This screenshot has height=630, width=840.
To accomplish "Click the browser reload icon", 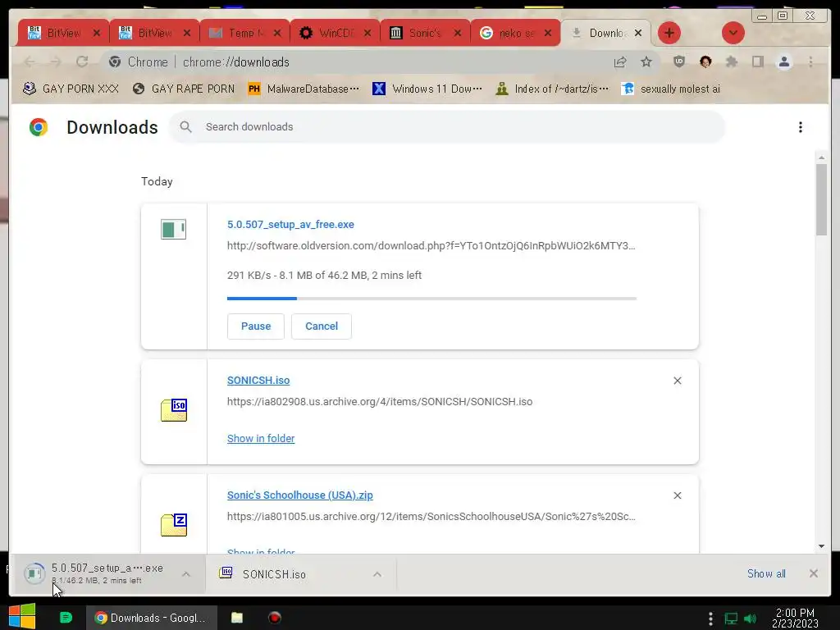I will pyautogui.click(x=82, y=62).
